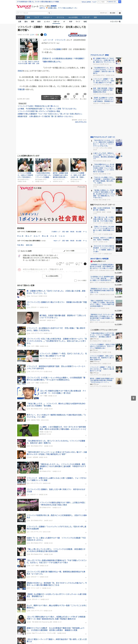Select the みんなの意見 tab

coord(73,17)
